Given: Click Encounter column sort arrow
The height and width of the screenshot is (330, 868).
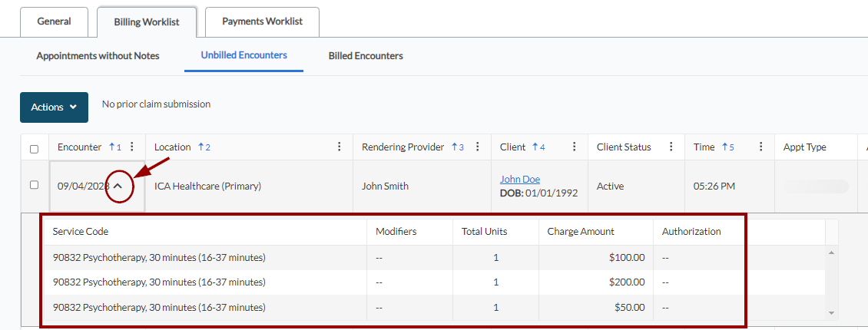Looking at the screenshot, I should (112, 147).
